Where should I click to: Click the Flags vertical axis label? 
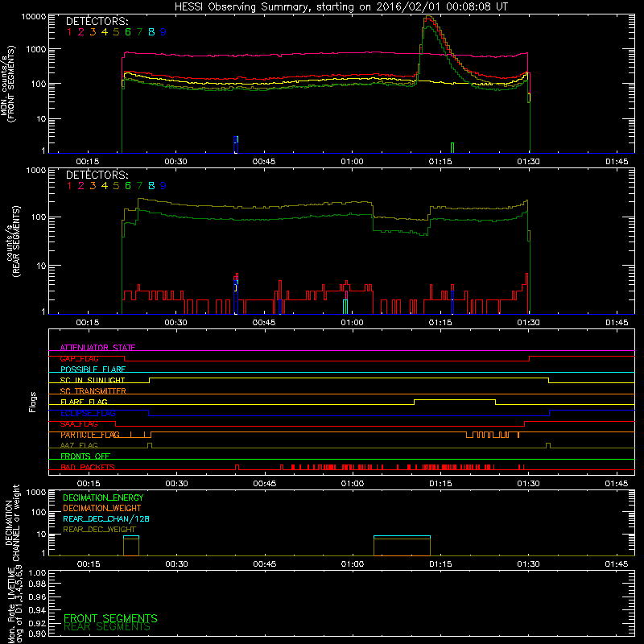pos(33,402)
